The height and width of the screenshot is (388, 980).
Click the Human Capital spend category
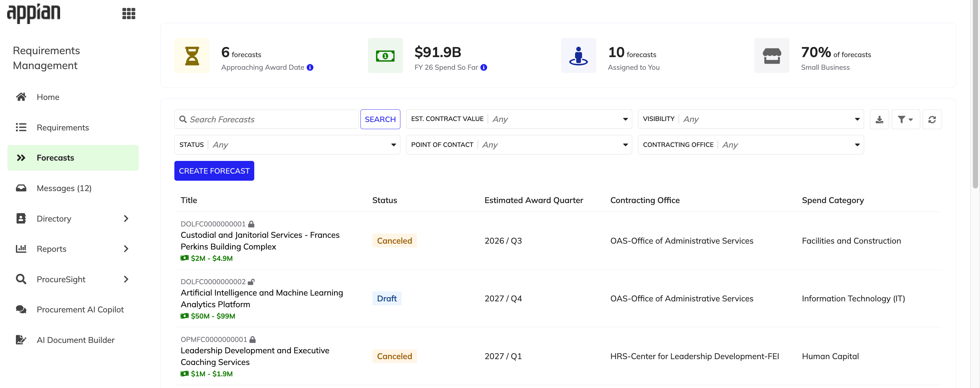coord(830,356)
